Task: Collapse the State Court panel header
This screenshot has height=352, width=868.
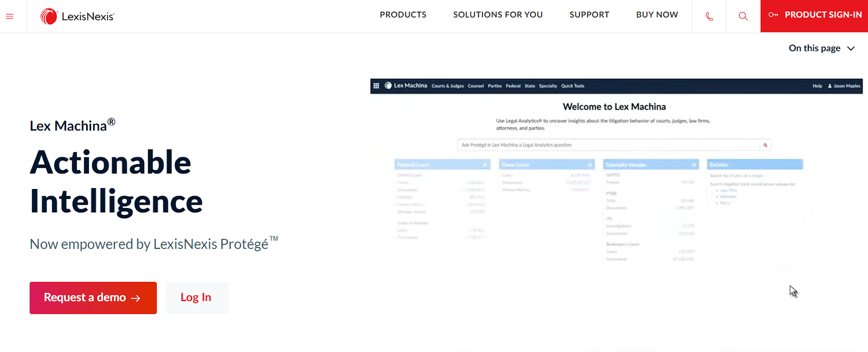Action: [547, 165]
